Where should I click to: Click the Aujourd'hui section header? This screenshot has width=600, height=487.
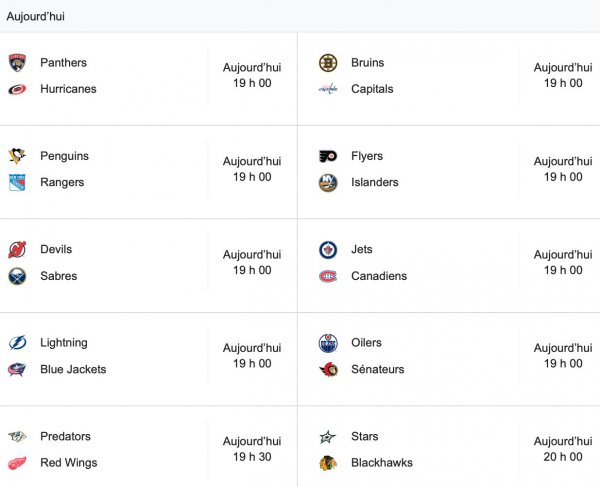tap(36, 16)
